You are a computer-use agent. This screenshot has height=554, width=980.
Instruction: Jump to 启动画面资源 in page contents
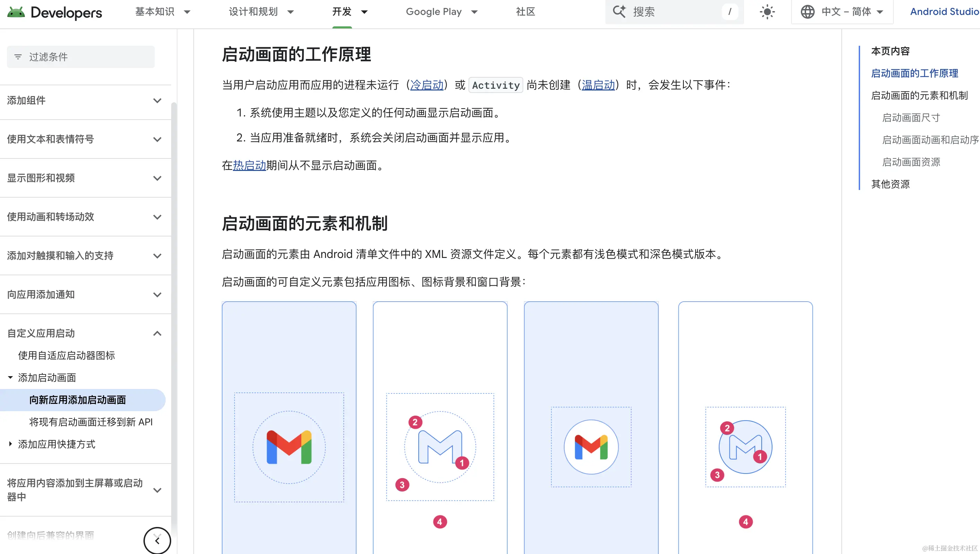[x=911, y=162]
